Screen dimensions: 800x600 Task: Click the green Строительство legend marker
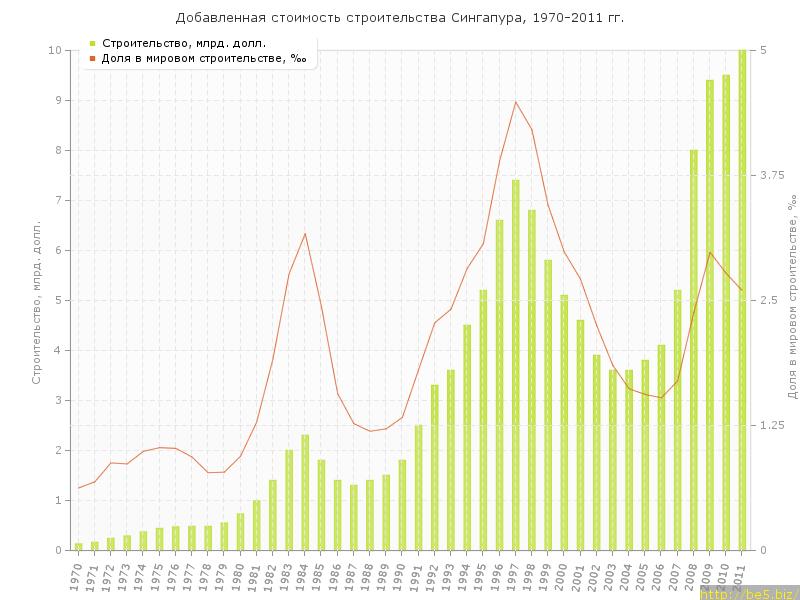(92, 43)
